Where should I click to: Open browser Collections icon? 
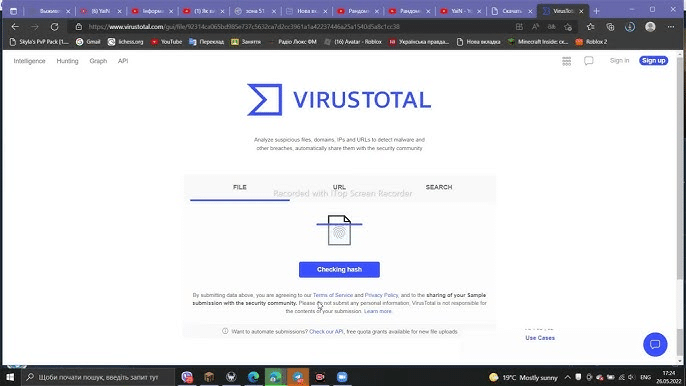coord(610,27)
